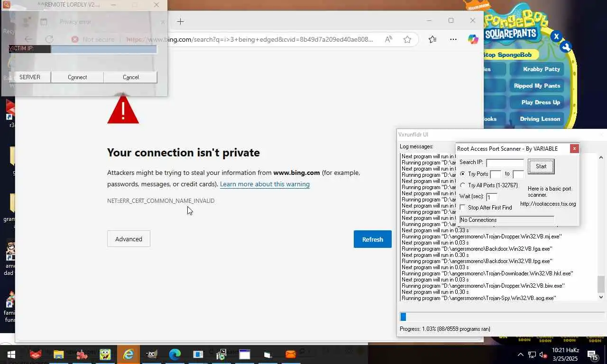Open Learn more about this warning link
The image size is (607, 364).
(x=265, y=184)
